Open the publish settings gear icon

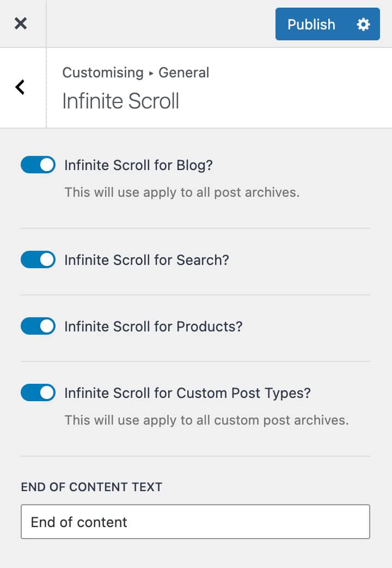pyautogui.click(x=363, y=24)
